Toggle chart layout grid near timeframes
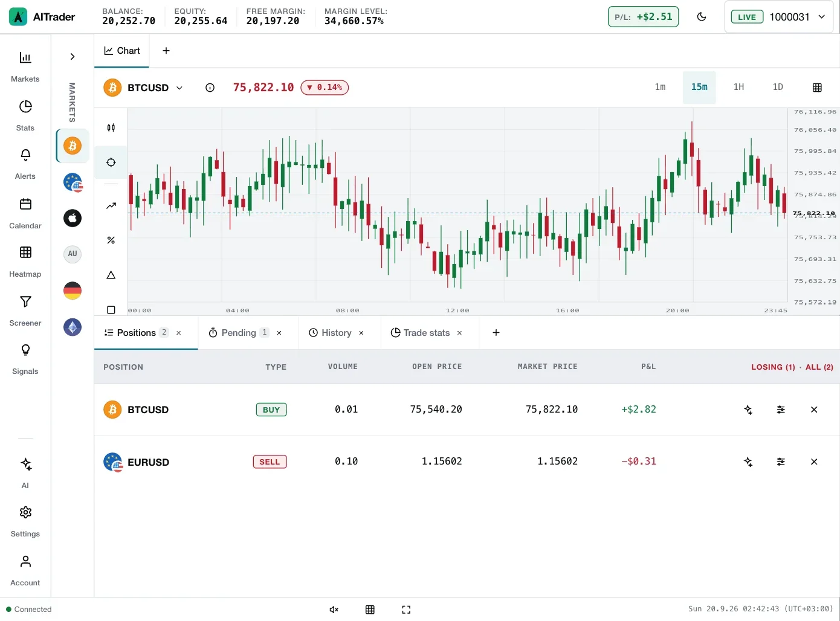840x621 pixels. 817,88
